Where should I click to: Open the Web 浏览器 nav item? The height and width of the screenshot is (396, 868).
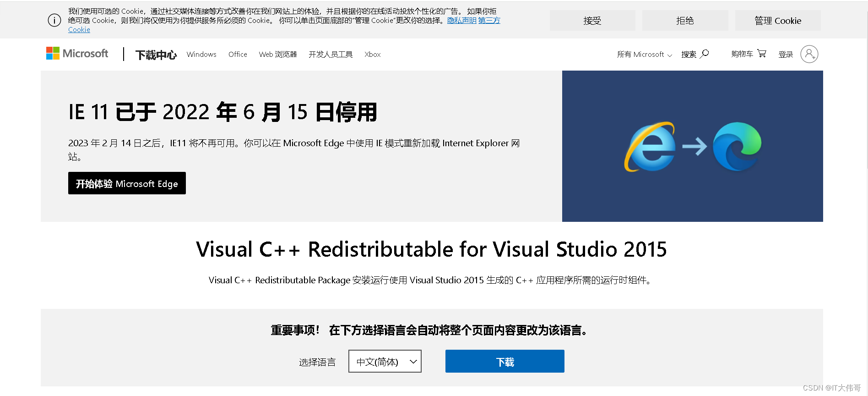pos(278,54)
